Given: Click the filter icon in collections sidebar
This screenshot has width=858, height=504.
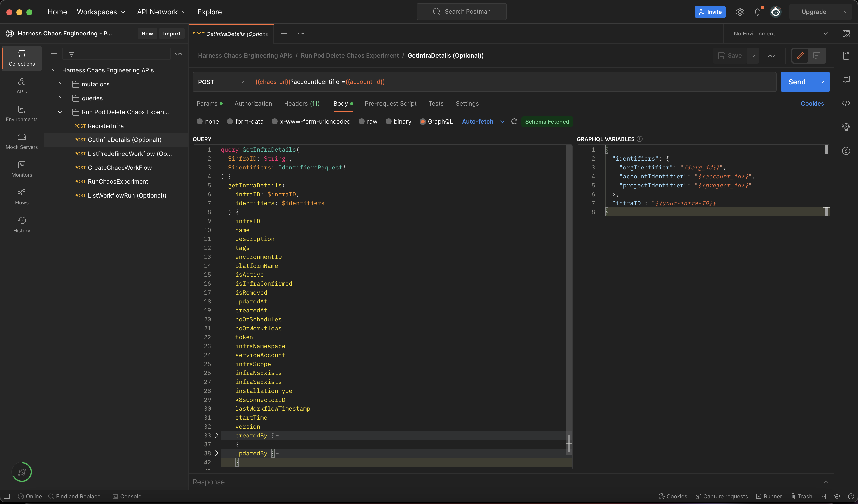Looking at the screenshot, I should 71,53.
